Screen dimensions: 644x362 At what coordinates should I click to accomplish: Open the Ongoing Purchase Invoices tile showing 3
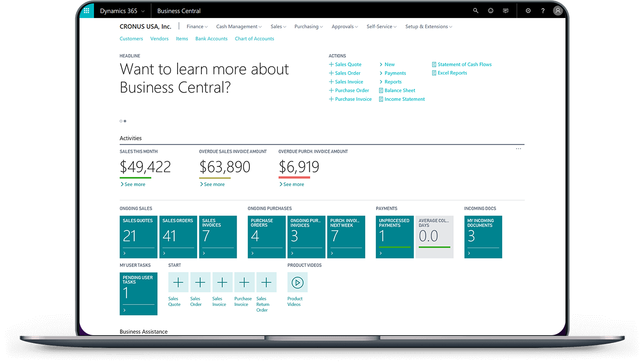tap(306, 237)
